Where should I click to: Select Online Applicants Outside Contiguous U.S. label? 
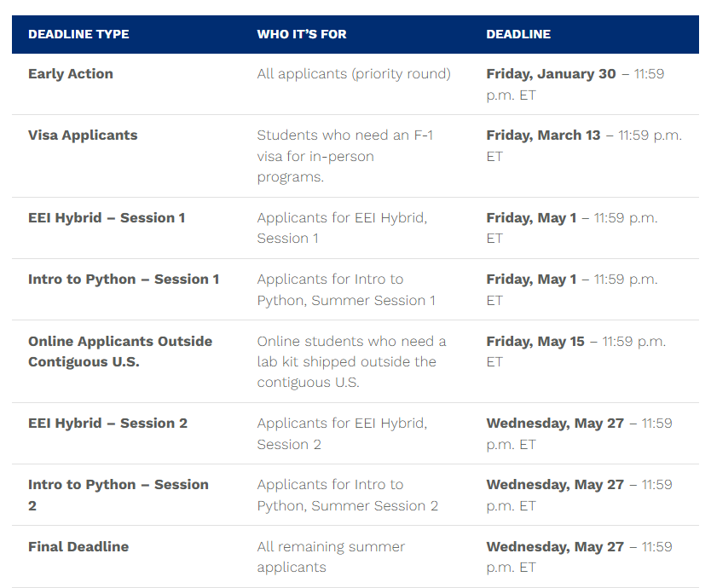(x=120, y=351)
